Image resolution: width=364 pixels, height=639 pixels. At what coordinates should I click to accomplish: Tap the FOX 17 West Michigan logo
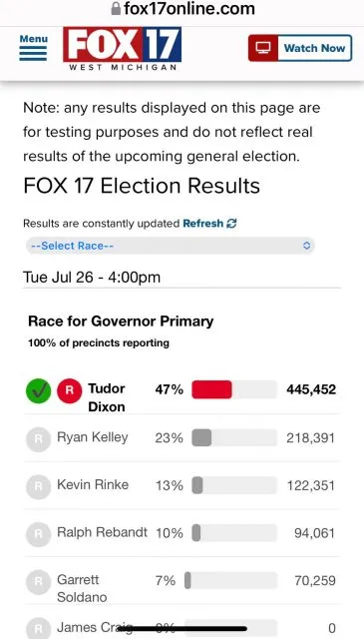(x=122, y=49)
